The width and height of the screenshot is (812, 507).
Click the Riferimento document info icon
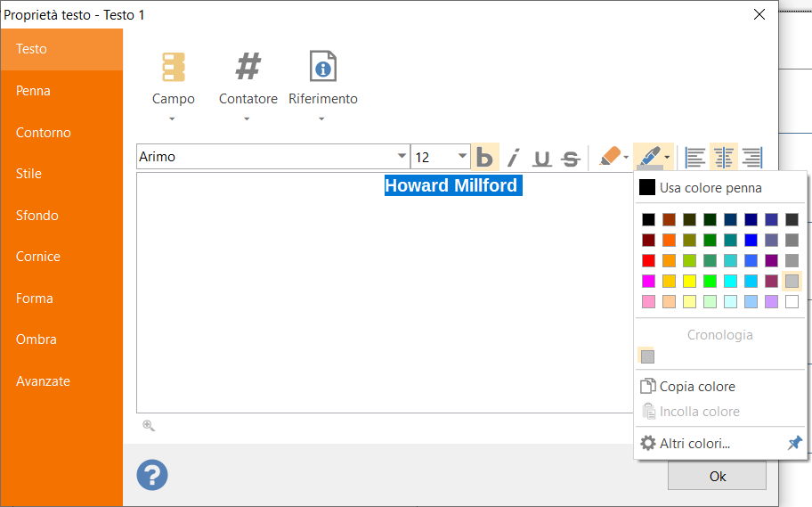[323, 66]
